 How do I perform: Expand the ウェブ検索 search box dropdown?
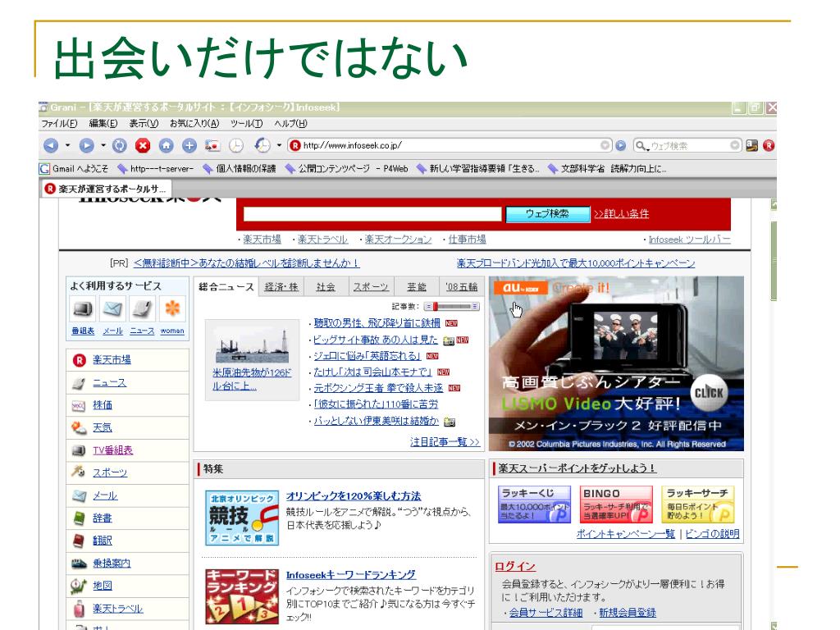[x=735, y=145]
